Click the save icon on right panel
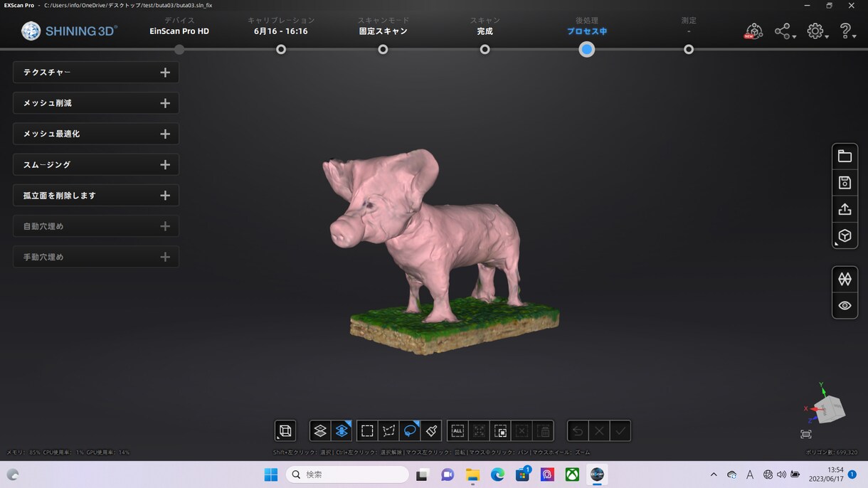Image resolution: width=868 pixels, height=488 pixels. point(845,183)
